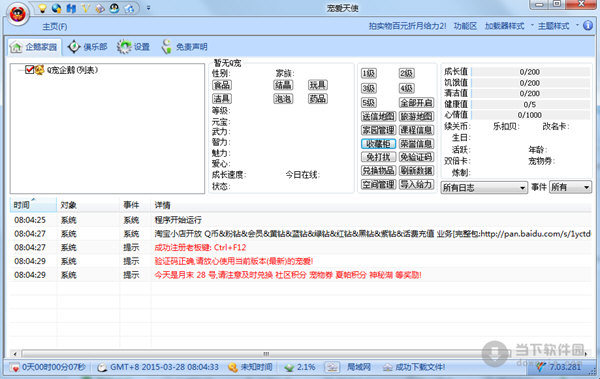Click the 药品 button

(318, 99)
